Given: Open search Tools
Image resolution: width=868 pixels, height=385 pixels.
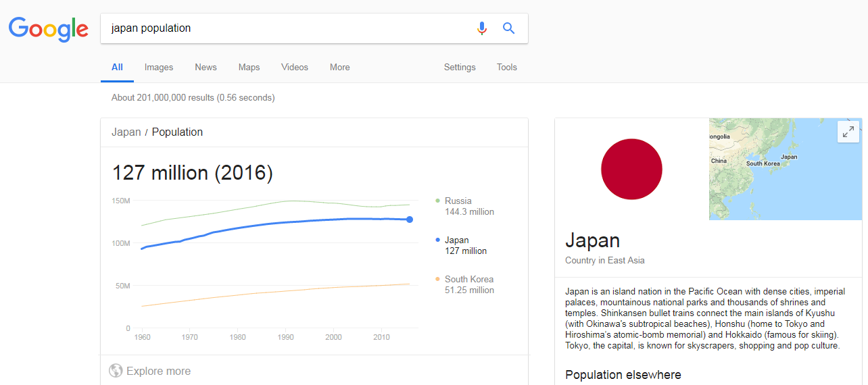Looking at the screenshot, I should tap(507, 68).
